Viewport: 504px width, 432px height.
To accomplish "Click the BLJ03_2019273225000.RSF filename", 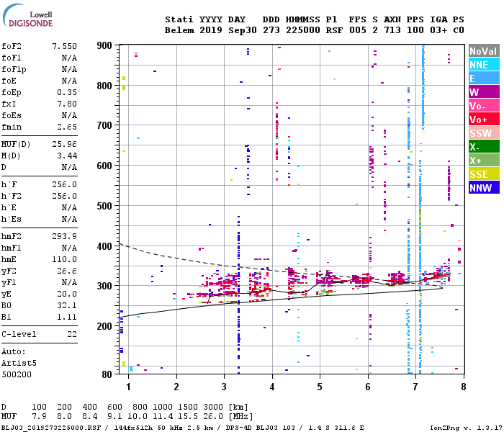I will pos(51,428).
